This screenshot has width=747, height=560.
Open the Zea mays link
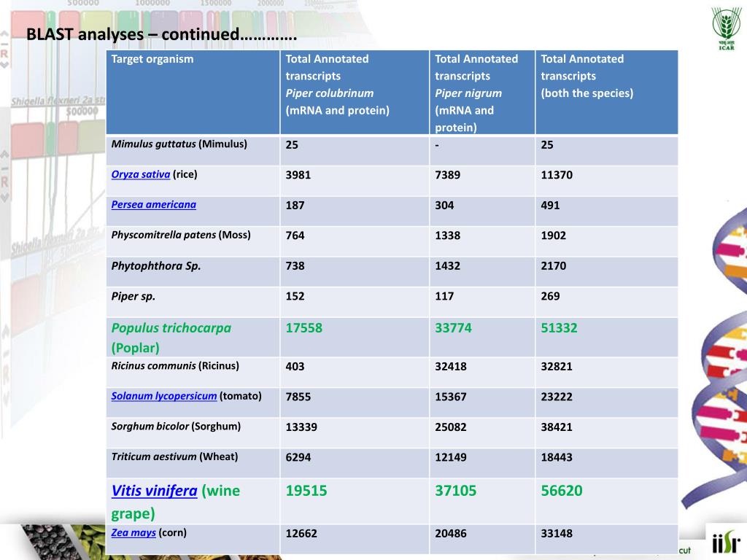click(133, 533)
